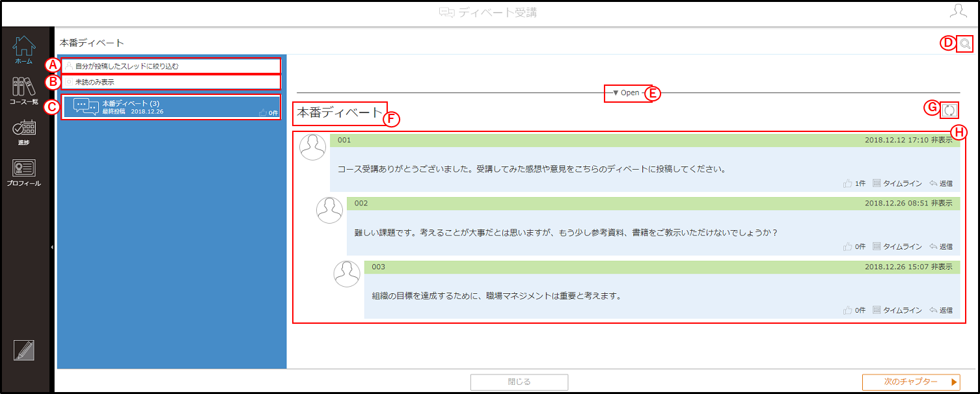Click user avatar of post 002
The image size is (980, 394).
[330, 210]
